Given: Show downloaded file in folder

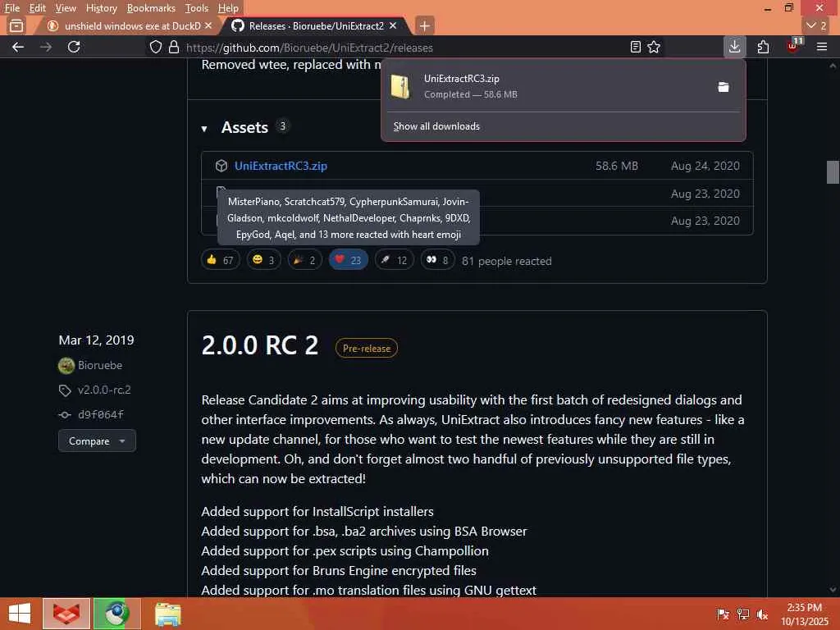Looking at the screenshot, I should (724, 87).
